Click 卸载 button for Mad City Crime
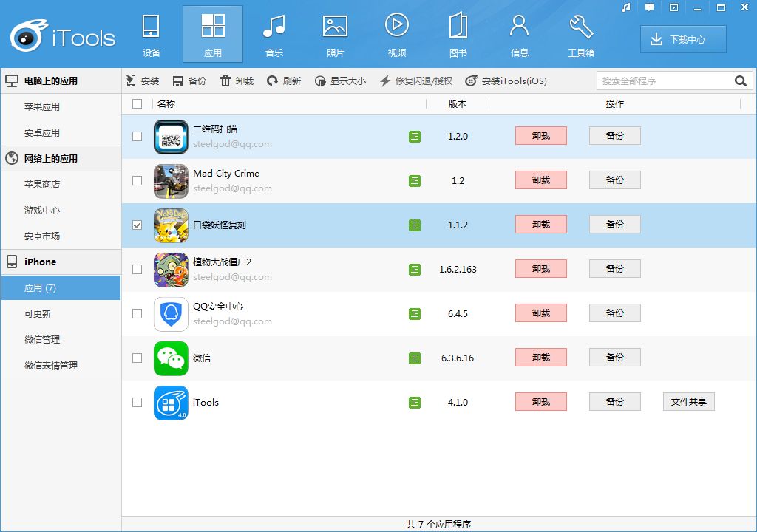 tap(540, 180)
